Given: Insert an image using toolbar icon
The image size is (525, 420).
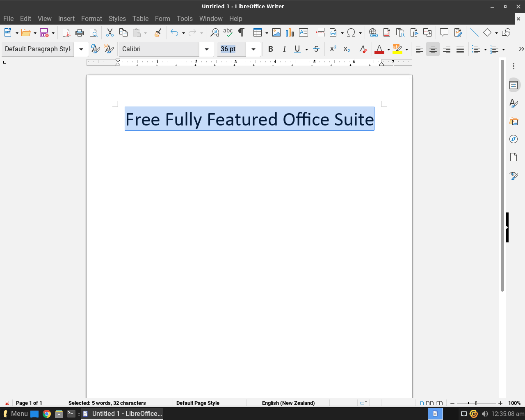Looking at the screenshot, I should click(276, 33).
